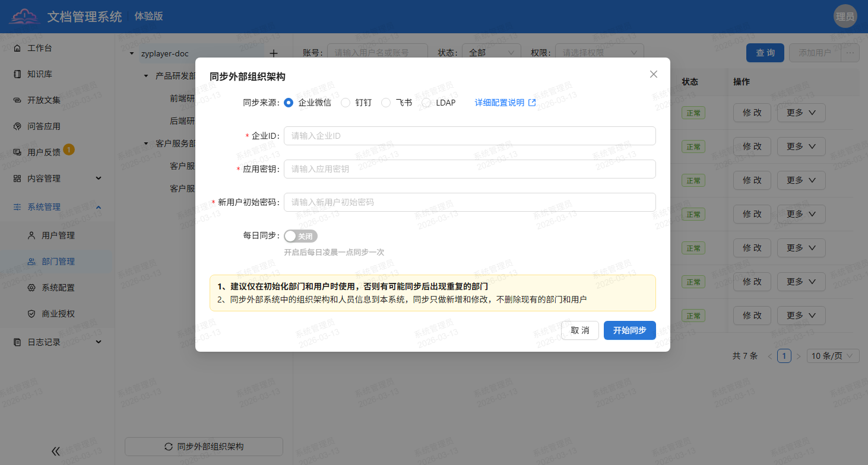Click the plus icon beside zyplayer-doc
The image size is (868, 465).
click(x=274, y=53)
